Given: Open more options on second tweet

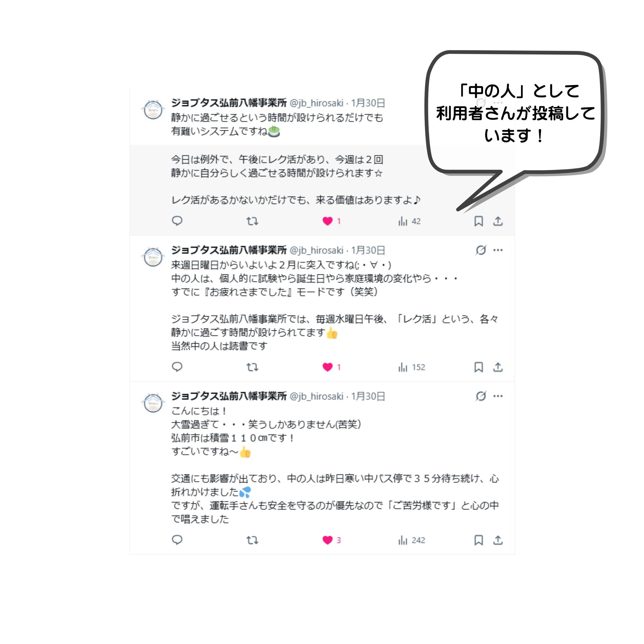Looking at the screenshot, I should pyautogui.click(x=498, y=250).
